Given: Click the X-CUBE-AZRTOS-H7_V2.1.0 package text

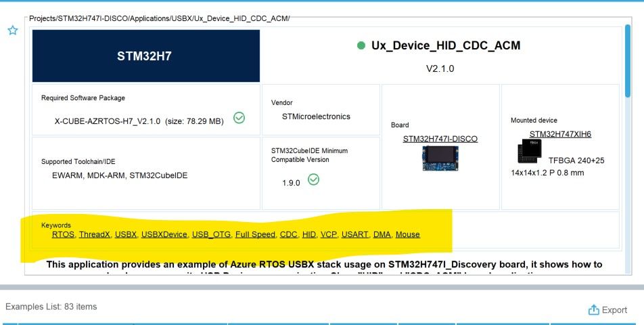Looking at the screenshot, I should pyautogui.click(x=139, y=121).
